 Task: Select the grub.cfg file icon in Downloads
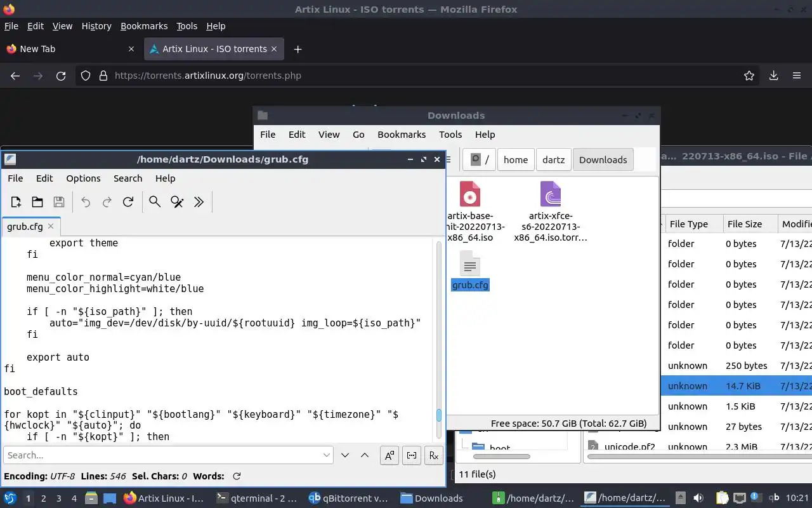(470, 264)
